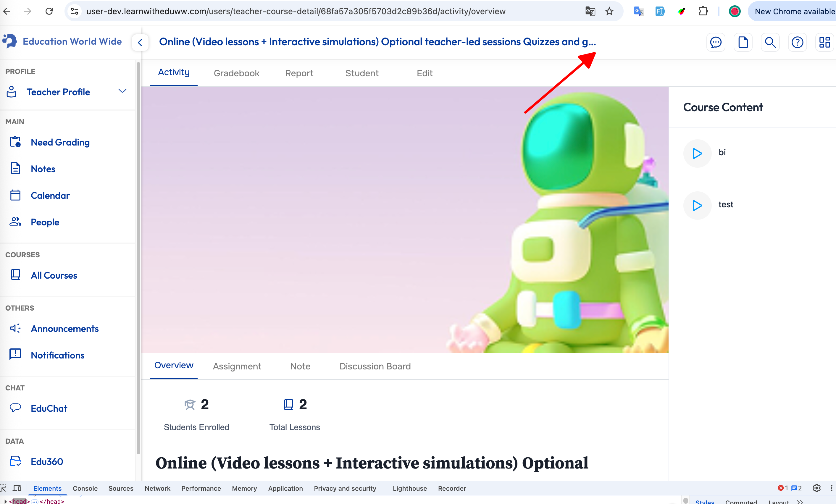The height and width of the screenshot is (504, 836).
Task: Click the help question mark icon
Action: click(797, 42)
